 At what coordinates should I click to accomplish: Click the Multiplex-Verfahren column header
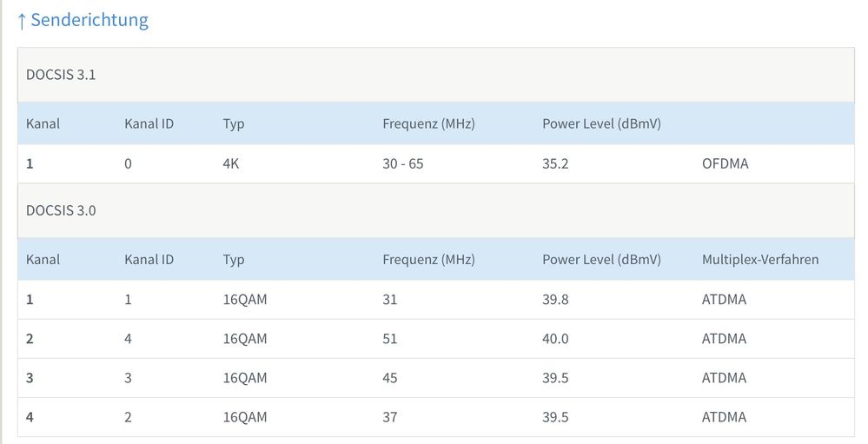click(760, 259)
